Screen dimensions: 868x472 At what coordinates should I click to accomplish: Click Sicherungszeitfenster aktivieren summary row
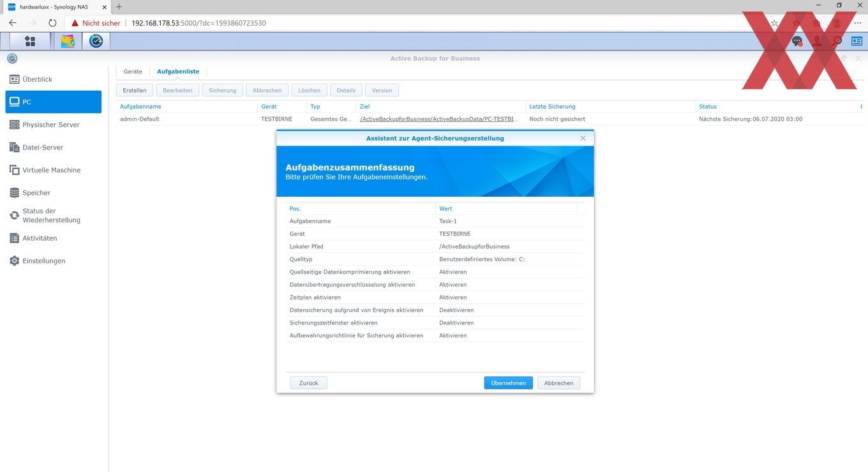click(435, 323)
